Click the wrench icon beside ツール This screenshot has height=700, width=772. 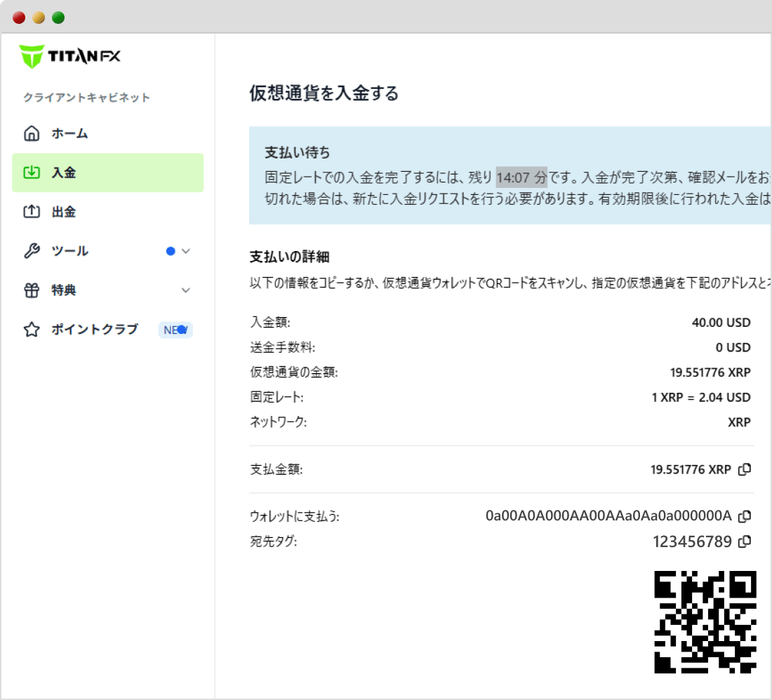(32, 250)
